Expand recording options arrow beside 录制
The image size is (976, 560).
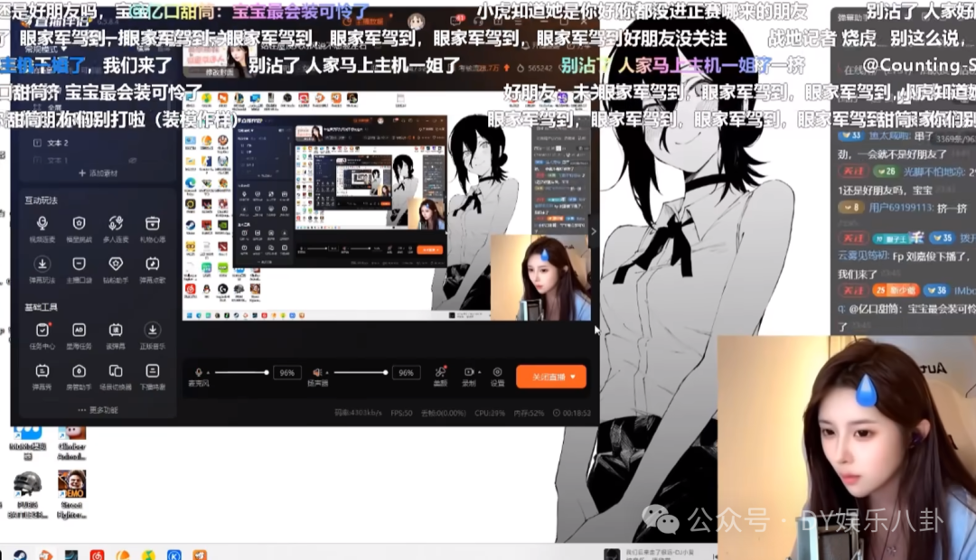coord(479,372)
